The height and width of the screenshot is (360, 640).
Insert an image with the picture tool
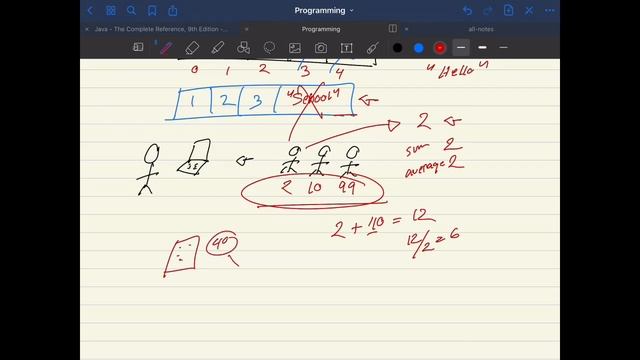[x=295, y=48]
